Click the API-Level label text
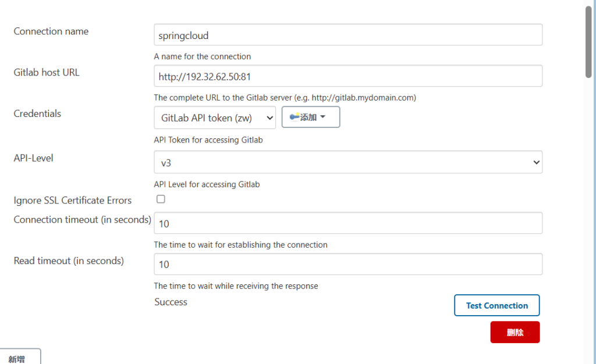This screenshot has height=364, width=596. click(x=33, y=158)
